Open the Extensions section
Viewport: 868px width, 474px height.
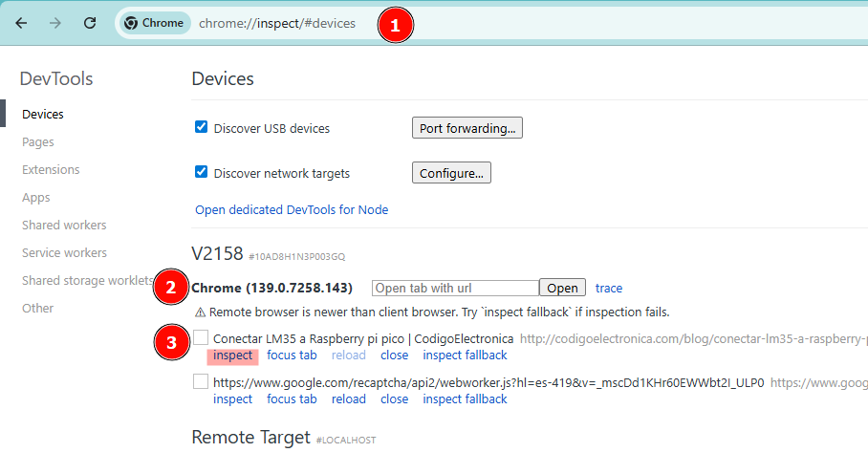pyautogui.click(x=51, y=170)
